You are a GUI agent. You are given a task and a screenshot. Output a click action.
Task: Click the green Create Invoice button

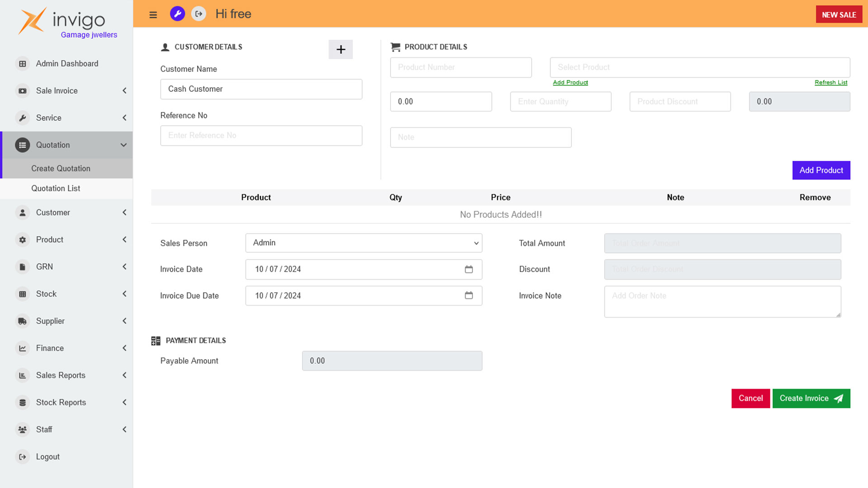point(811,399)
